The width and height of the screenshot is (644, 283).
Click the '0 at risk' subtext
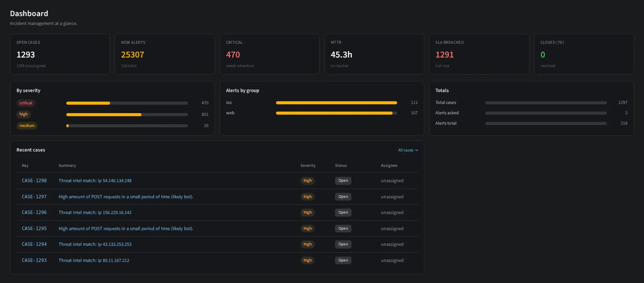click(x=442, y=66)
